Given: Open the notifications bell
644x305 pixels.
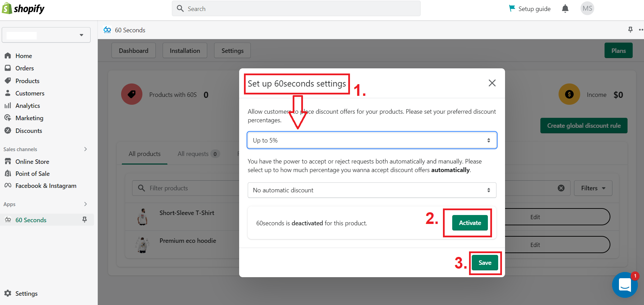Looking at the screenshot, I should pyautogui.click(x=565, y=9).
